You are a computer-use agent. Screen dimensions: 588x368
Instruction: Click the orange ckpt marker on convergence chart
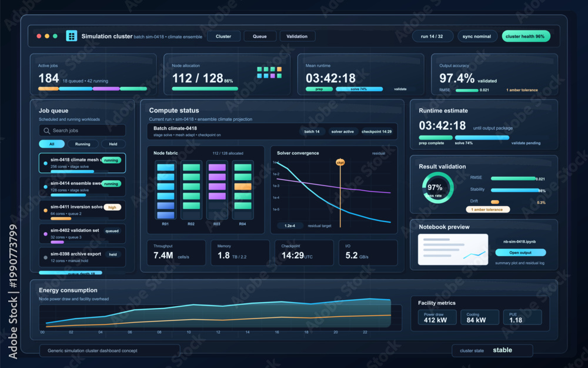340,163
